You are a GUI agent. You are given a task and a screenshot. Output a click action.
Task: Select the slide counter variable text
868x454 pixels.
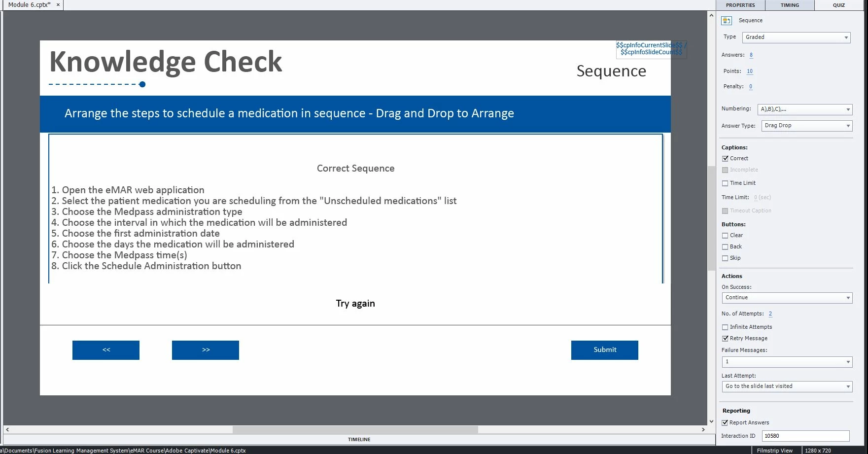651,49
